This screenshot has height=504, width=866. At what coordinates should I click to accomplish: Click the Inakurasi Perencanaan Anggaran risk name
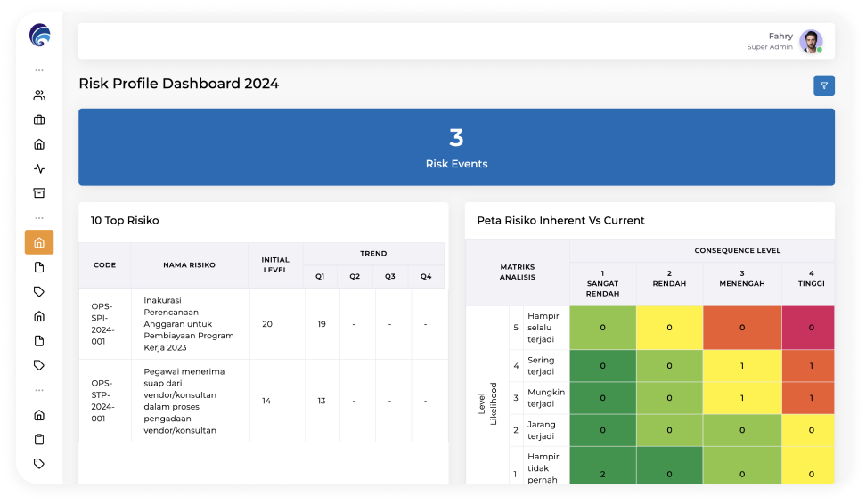pos(189,324)
